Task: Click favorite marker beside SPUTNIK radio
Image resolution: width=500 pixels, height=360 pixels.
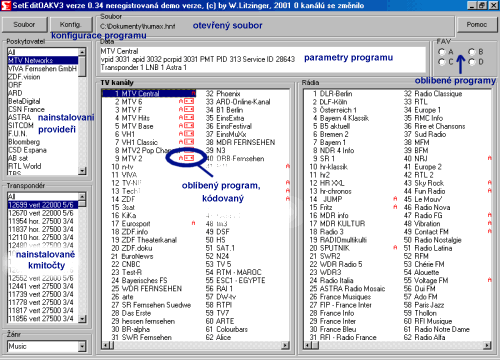Action: (395, 247)
